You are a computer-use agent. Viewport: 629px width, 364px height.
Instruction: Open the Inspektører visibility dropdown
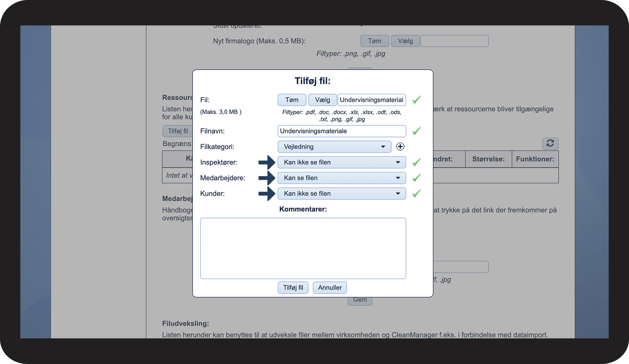[x=342, y=162]
